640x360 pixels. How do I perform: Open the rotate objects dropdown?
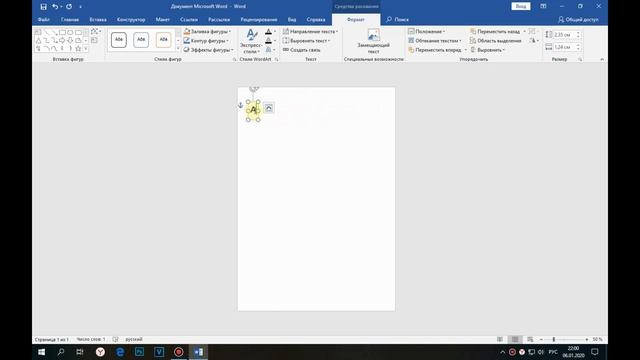(x=534, y=41)
